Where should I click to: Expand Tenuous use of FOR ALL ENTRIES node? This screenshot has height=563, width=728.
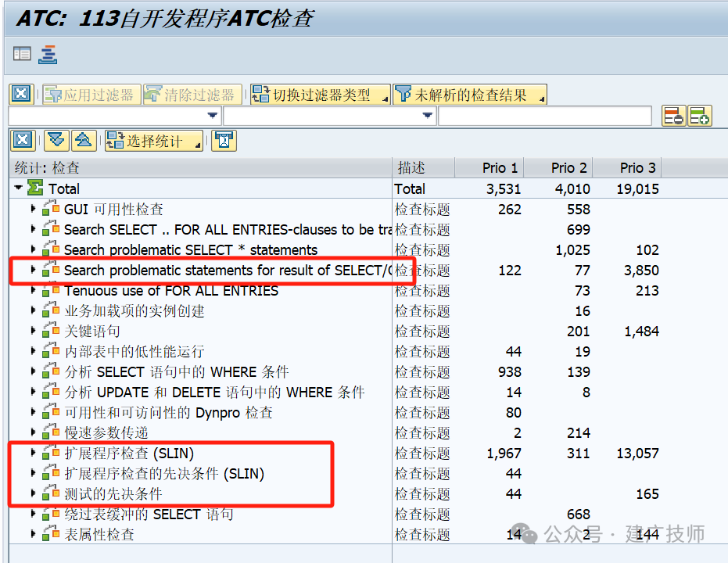[x=33, y=290]
